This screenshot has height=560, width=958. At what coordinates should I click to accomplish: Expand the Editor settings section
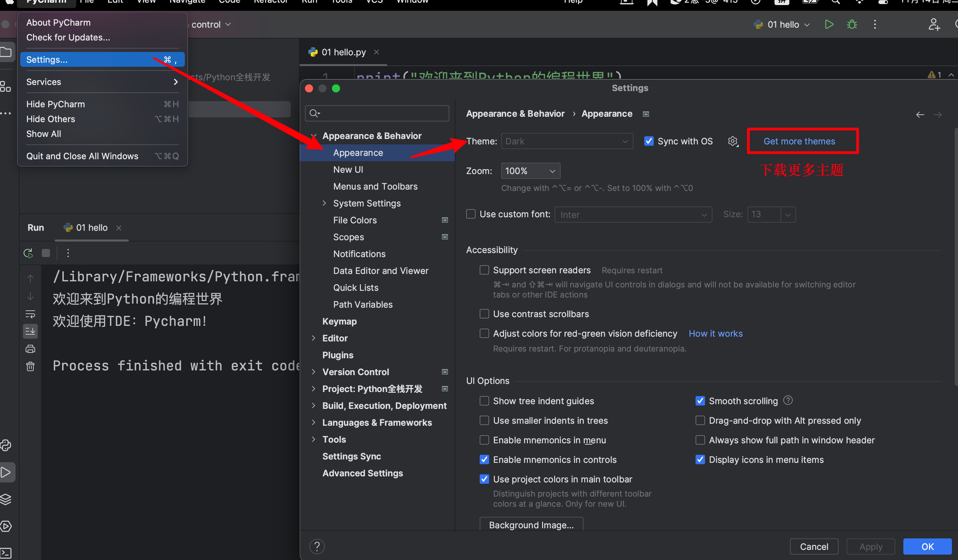(314, 338)
